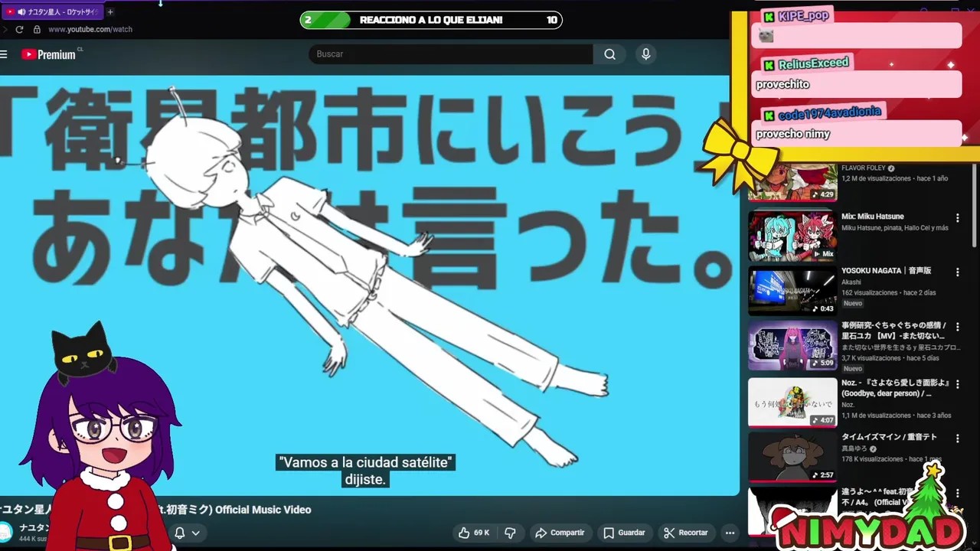This screenshot has height=551, width=980.
Task: Open the タイムイズマイン 2:57 thumbnail
Action: tap(792, 457)
